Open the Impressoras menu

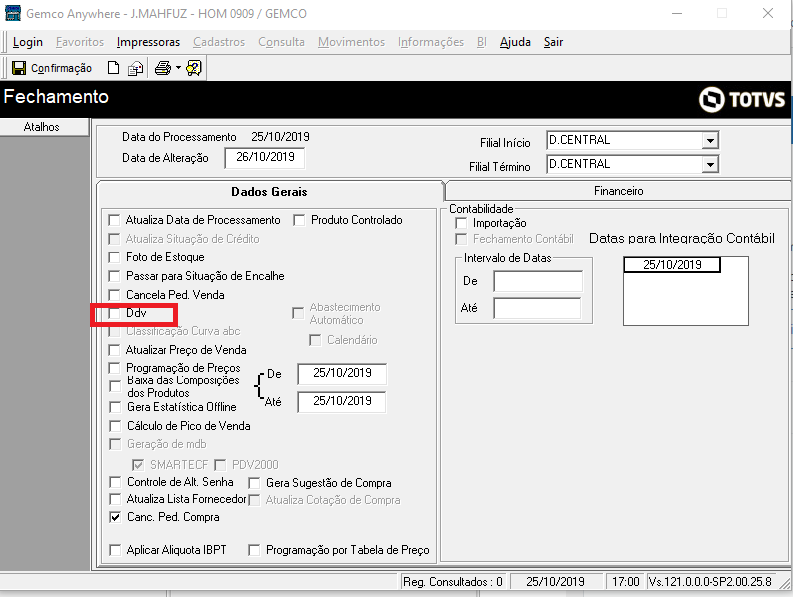(148, 42)
